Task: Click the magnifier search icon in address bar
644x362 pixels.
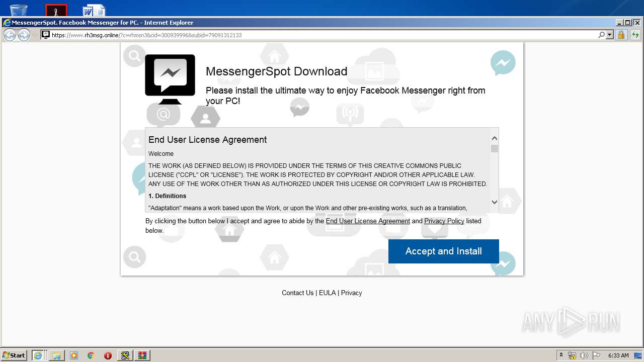Action: (601, 35)
